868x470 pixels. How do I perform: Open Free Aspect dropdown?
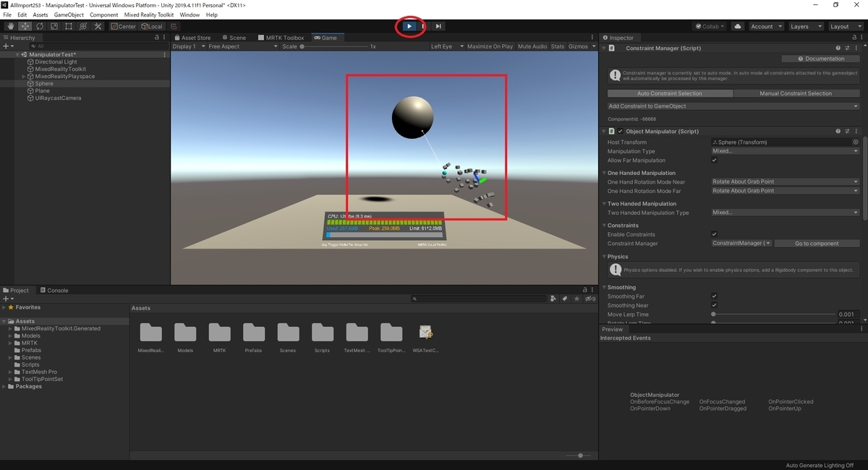[x=242, y=46]
